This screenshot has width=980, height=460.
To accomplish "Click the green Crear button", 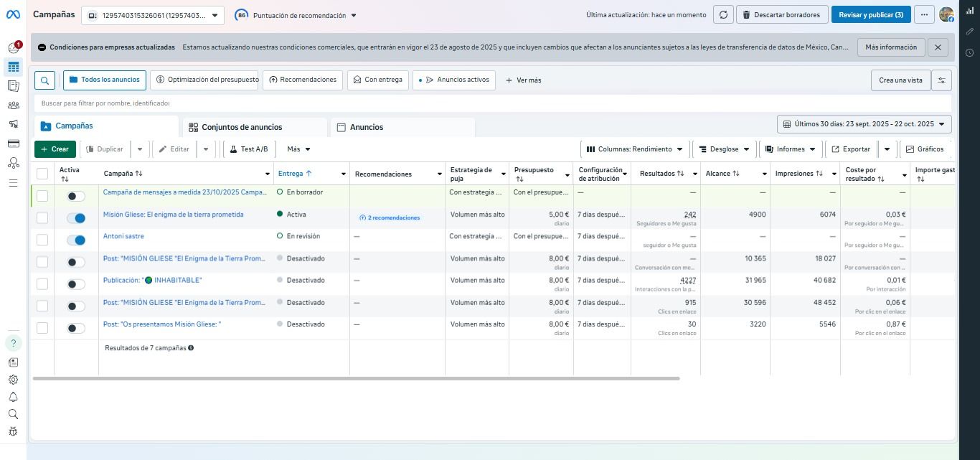I will point(55,149).
